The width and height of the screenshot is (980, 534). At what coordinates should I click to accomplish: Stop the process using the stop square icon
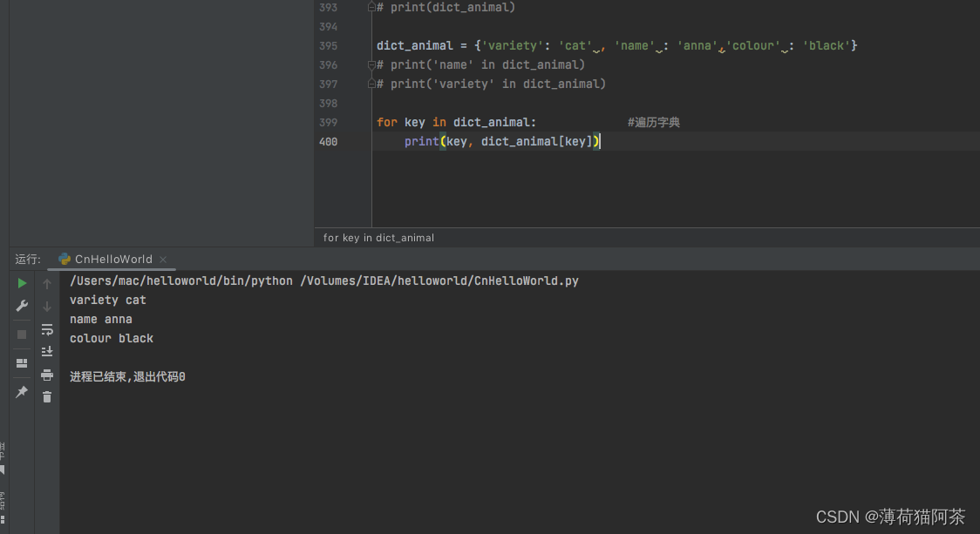pos(22,334)
